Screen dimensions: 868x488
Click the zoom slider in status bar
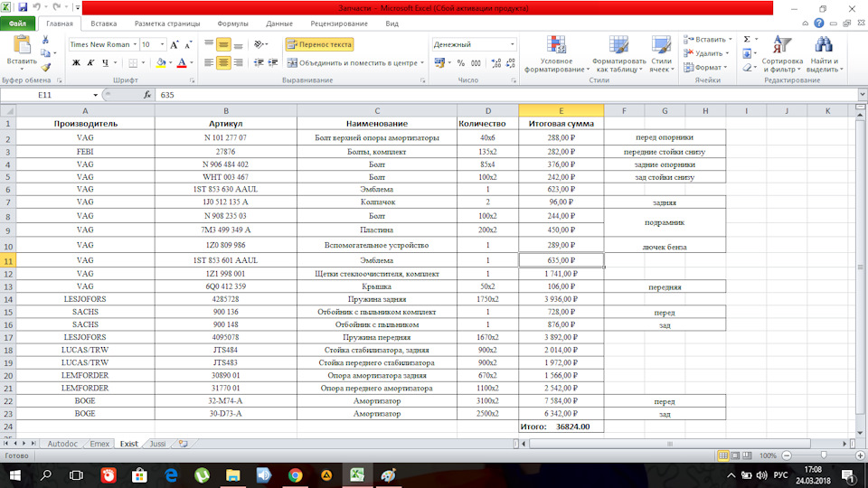tap(824, 455)
